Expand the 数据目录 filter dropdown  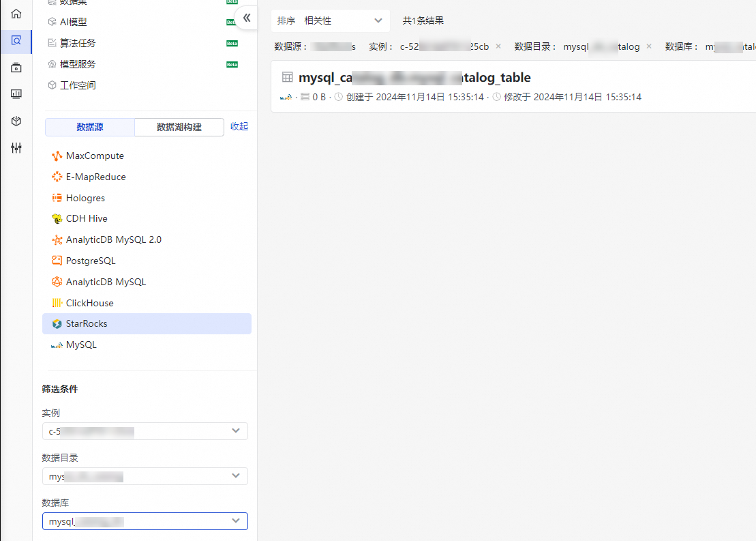pos(145,476)
